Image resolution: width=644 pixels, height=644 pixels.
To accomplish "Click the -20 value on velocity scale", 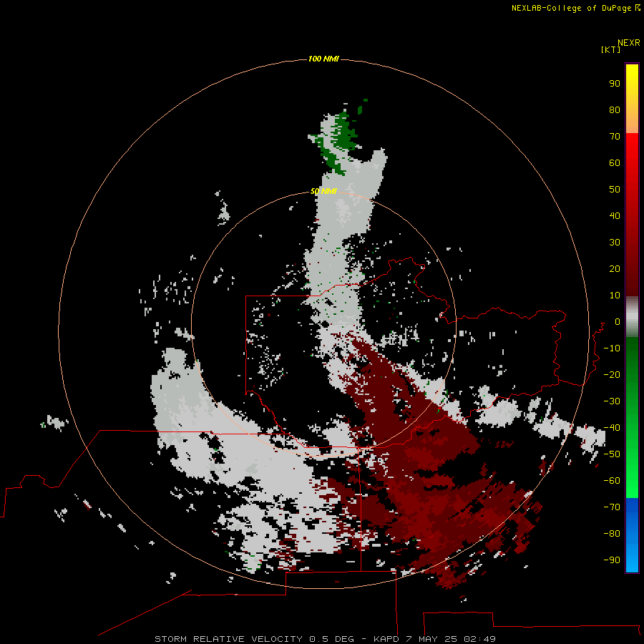I will point(612,374).
